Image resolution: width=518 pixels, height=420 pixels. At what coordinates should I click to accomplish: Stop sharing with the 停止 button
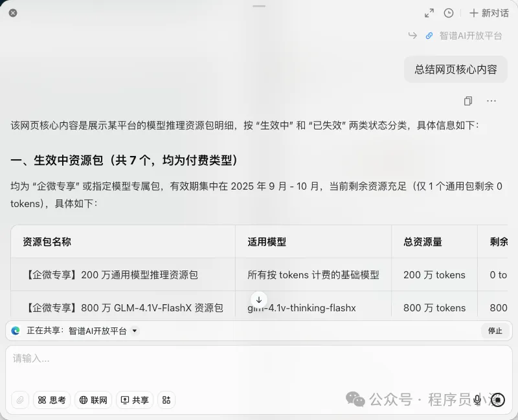(x=495, y=331)
